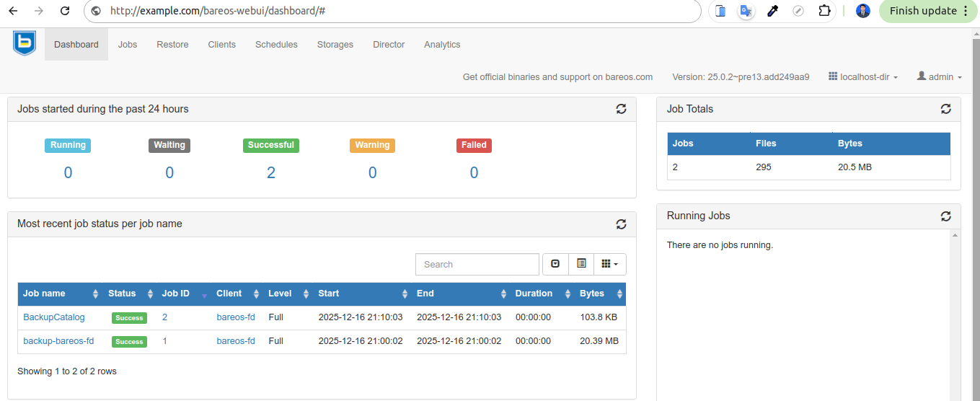Screen dimensions: 980x401
Task: Reload the browser page
Action: click(65, 11)
